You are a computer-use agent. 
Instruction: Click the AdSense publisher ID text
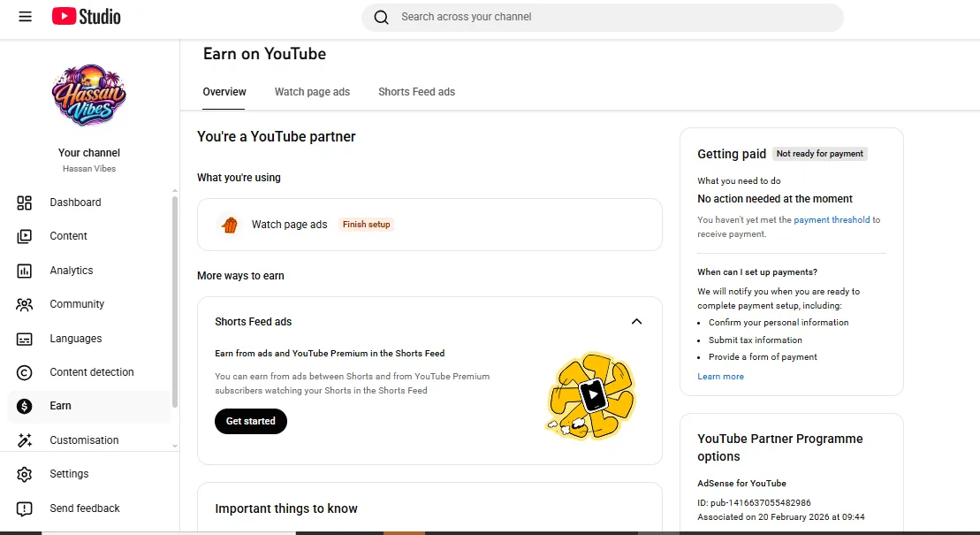[755, 502]
